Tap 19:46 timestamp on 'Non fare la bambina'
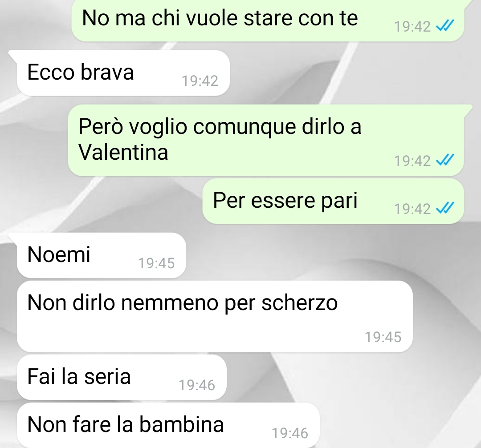481x448 pixels. pyautogui.click(x=290, y=433)
